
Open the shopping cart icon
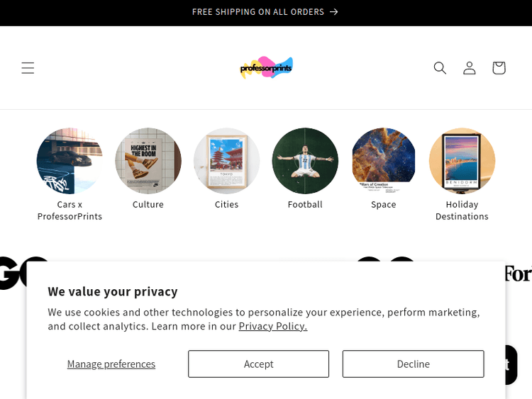coord(499,68)
